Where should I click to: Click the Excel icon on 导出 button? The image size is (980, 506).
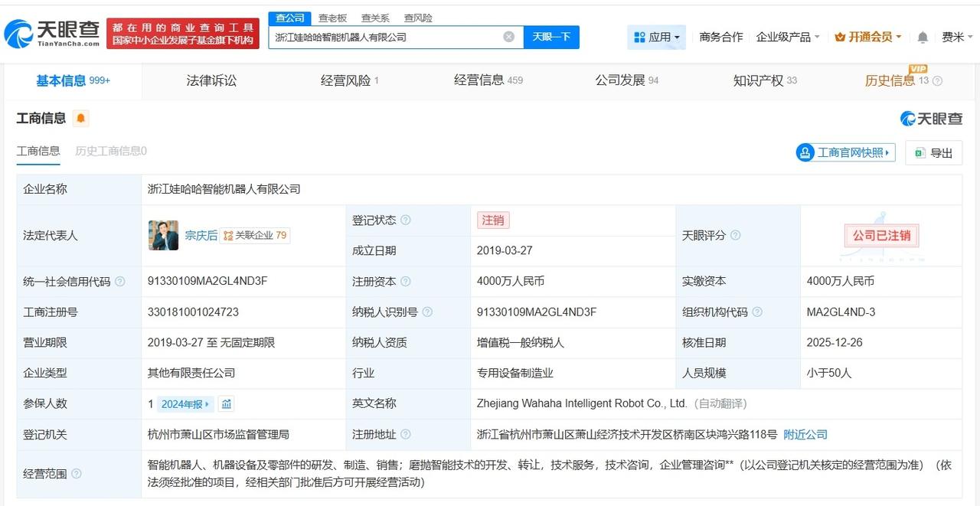click(918, 152)
